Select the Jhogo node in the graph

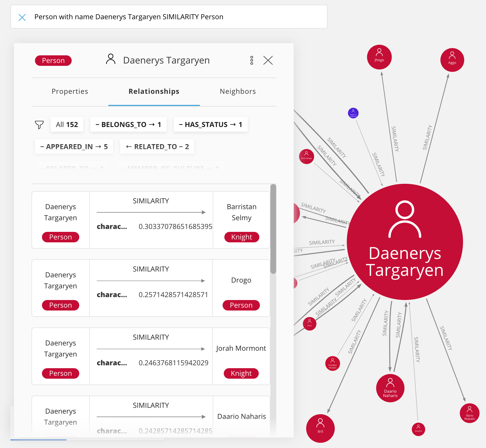click(379, 57)
